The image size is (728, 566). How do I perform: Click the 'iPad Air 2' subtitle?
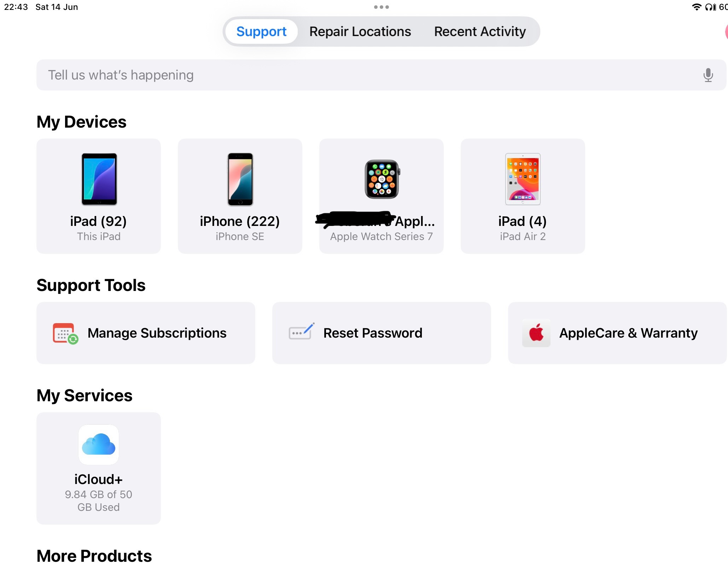point(523,236)
